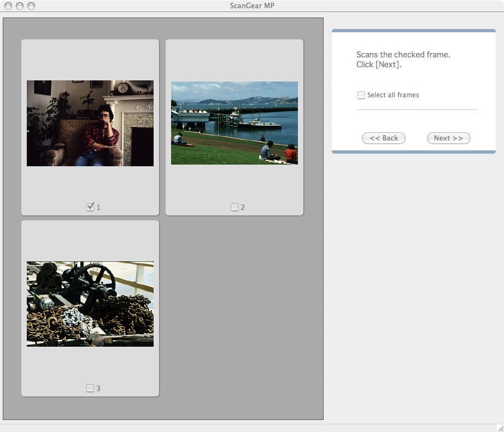The width and height of the screenshot is (504, 432).
Task: Click the Next >> button
Action: point(448,138)
